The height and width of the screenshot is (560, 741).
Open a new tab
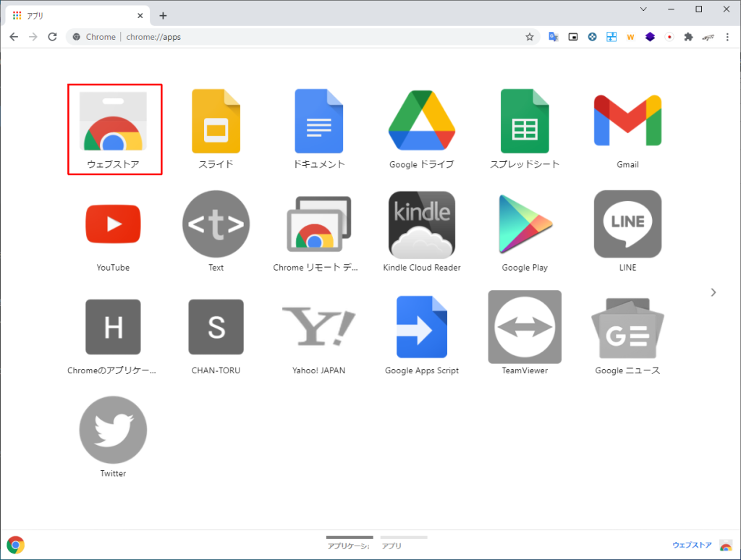163,16
